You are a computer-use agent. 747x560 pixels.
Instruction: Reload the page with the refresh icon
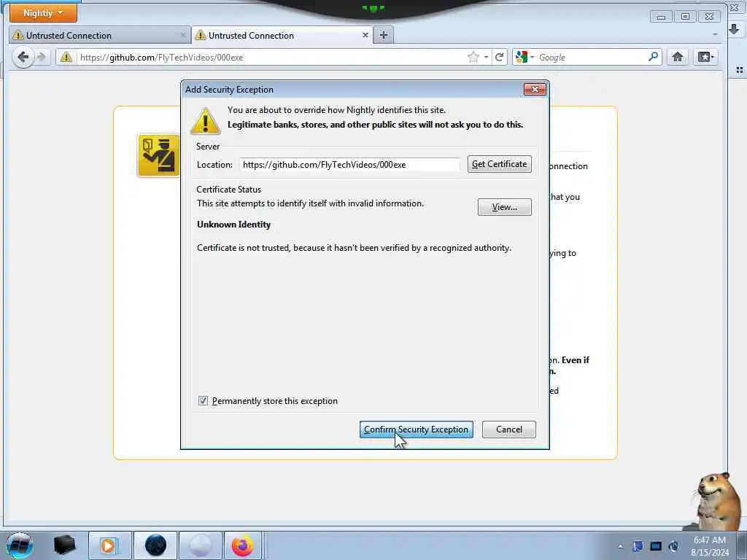click(499, 57)
